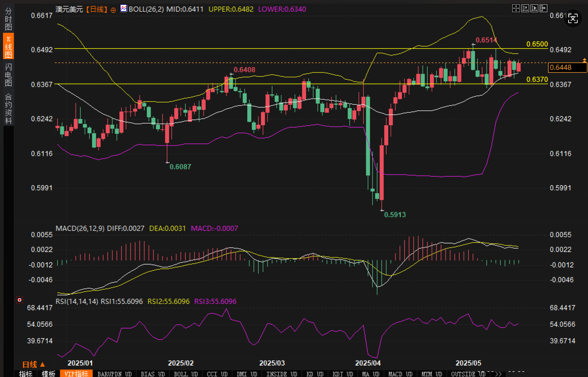Click the 2025/04 date label
Viewport: 588px width, 377px height.
368,363
